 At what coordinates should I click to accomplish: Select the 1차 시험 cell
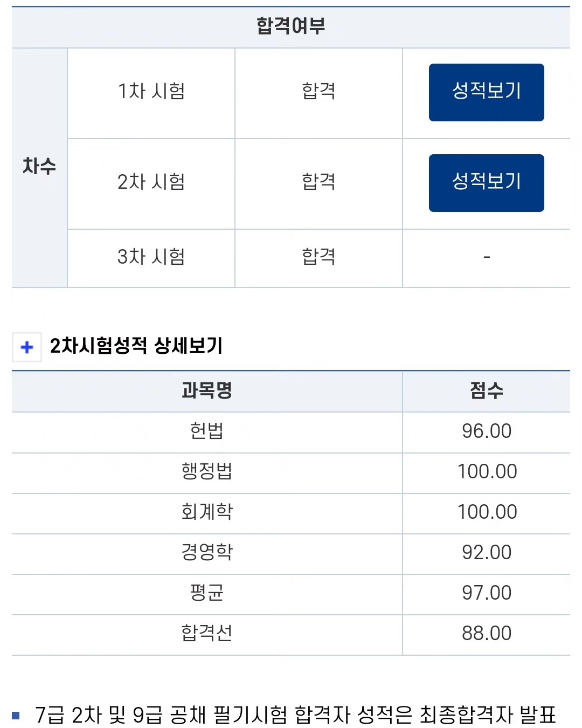[151, 92]
